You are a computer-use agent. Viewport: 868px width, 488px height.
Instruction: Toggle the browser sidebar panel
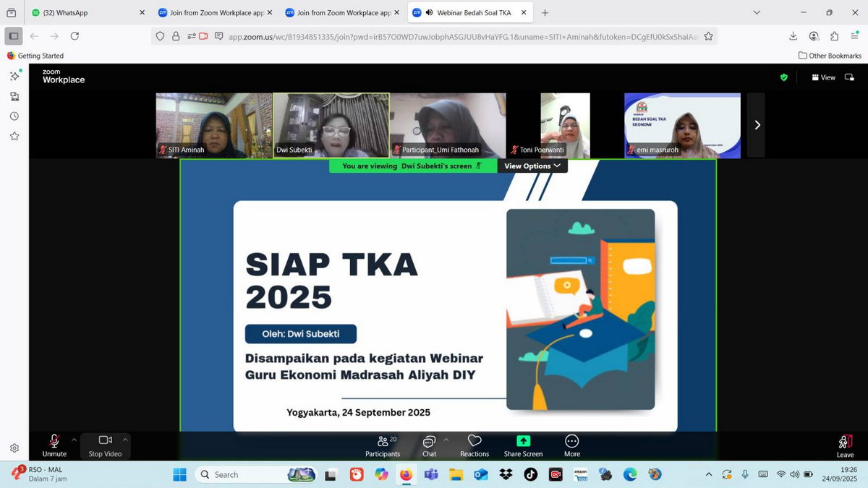point(14,36)
